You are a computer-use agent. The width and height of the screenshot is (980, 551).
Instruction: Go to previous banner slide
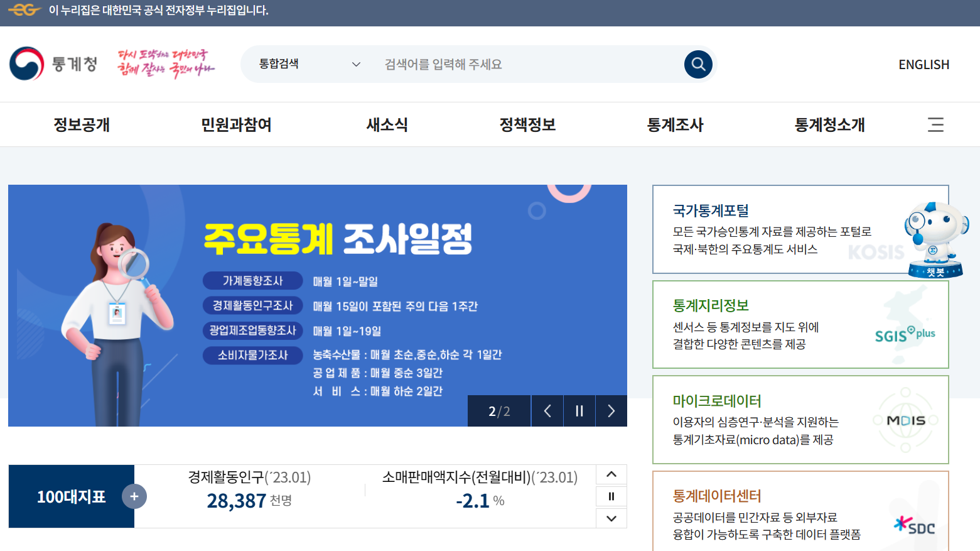547,410
